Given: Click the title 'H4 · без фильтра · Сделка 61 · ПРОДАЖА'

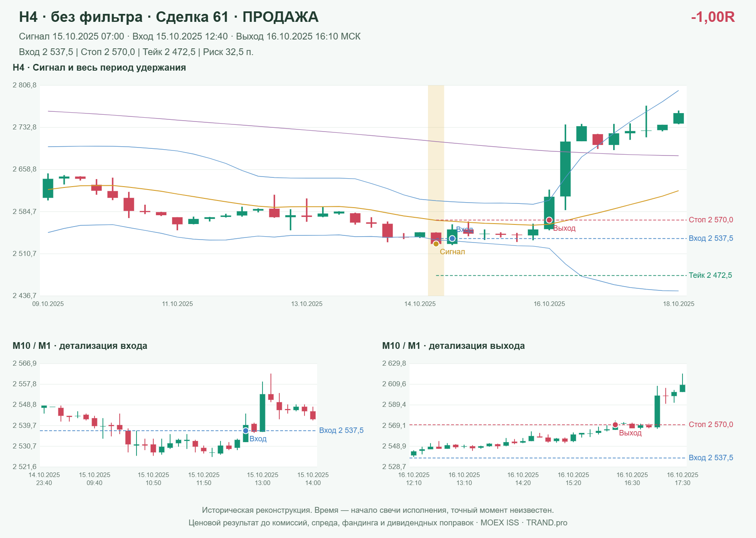Looking at the screenshot, I should pyautogui.click(x=169, y=17).
